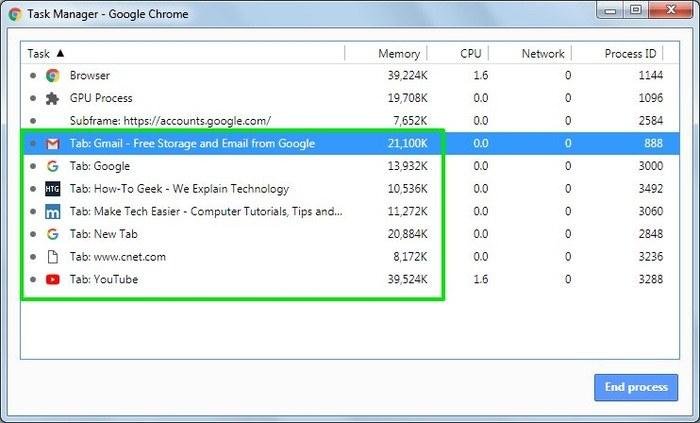Click the End process button
The width and height of the screenshot is (700, 423).
click(636, 387)
